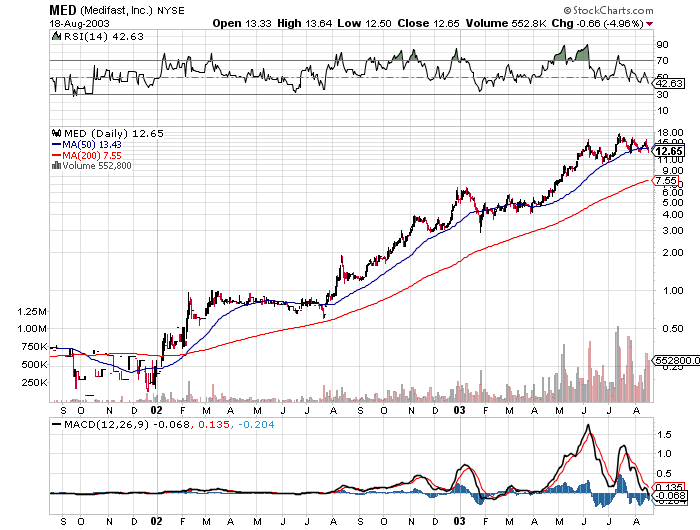Screen dimensions: 700x530
Task: Click the 7.55 MA(200) axis tag
Action: pyautogui.click(x=666, y=181)
